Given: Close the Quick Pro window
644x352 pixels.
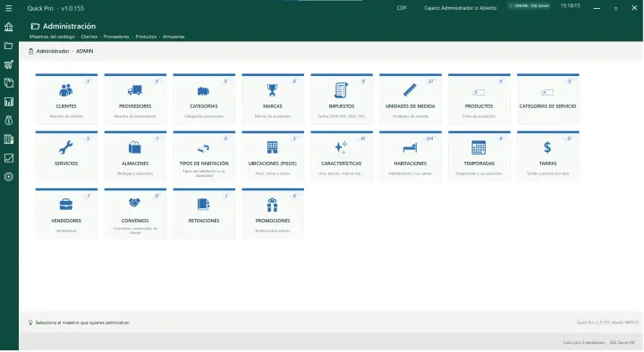Looking at the screenshot, I should 634,8.
